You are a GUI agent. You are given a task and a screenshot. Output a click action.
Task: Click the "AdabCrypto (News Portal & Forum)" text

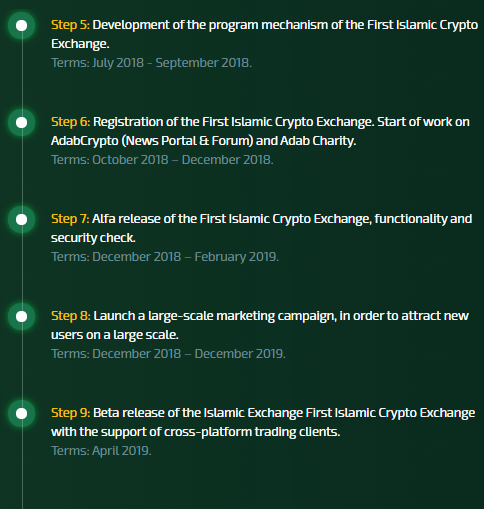pos(152,141)
